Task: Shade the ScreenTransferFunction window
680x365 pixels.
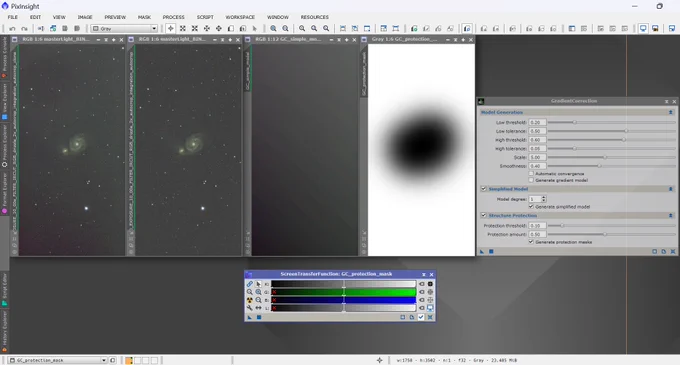Action: (x=424, y=274)
